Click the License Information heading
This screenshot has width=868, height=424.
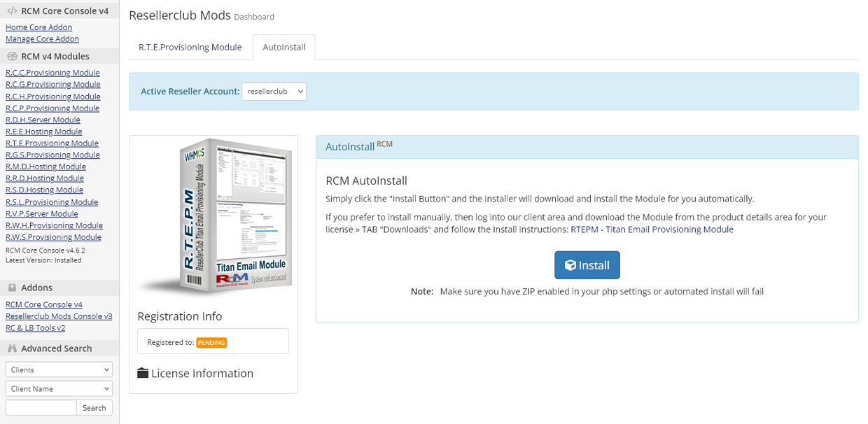click(x=202, y=373)
